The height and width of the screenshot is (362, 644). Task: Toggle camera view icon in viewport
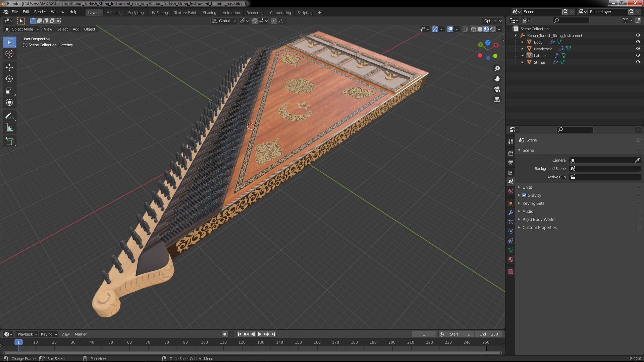point(497,89)
